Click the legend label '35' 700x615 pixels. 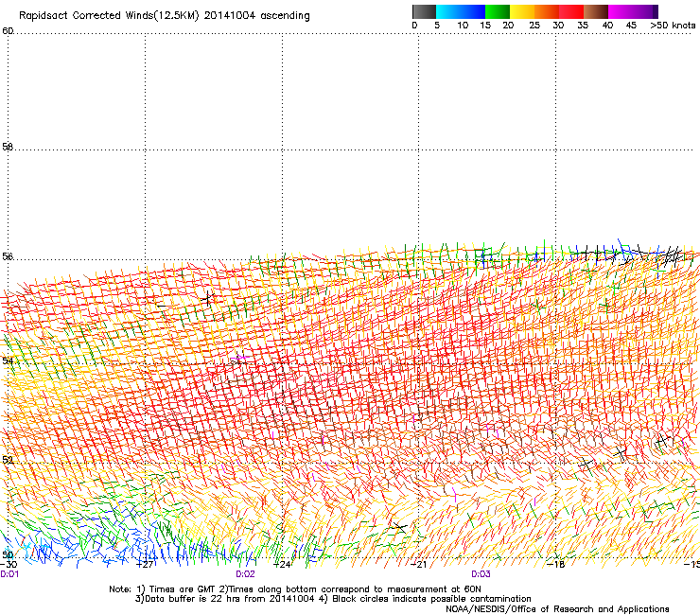583,26
